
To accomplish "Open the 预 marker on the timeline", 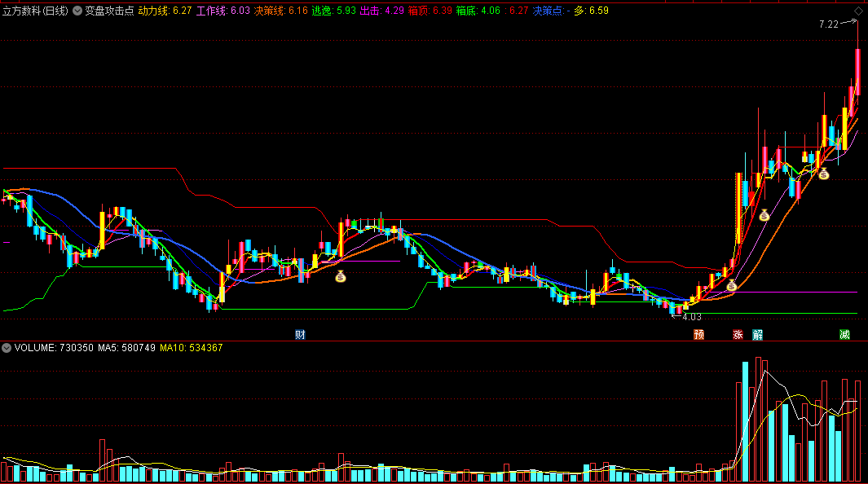I will 698,334.
